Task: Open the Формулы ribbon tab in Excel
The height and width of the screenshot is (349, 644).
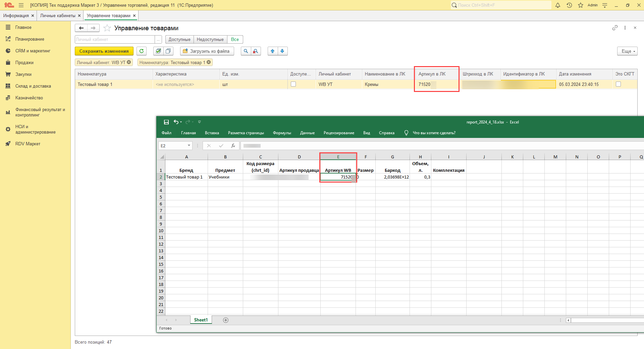Action: pos(282,133)
